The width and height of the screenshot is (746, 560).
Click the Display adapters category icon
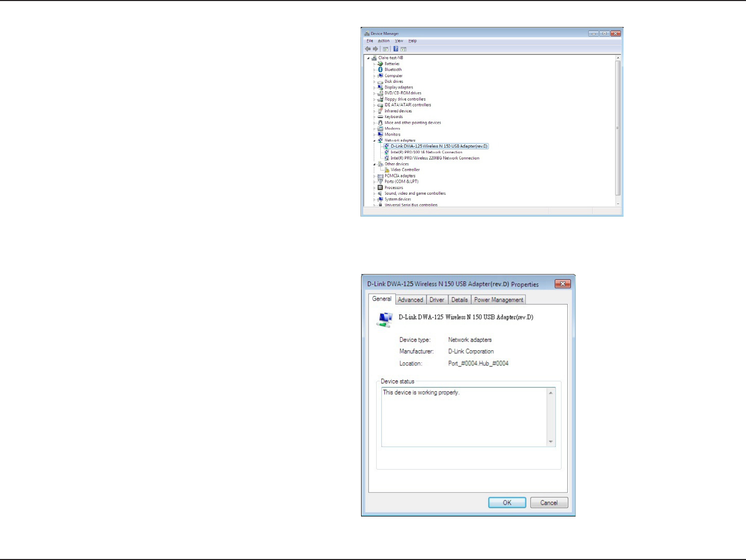[x=380, y=88]
